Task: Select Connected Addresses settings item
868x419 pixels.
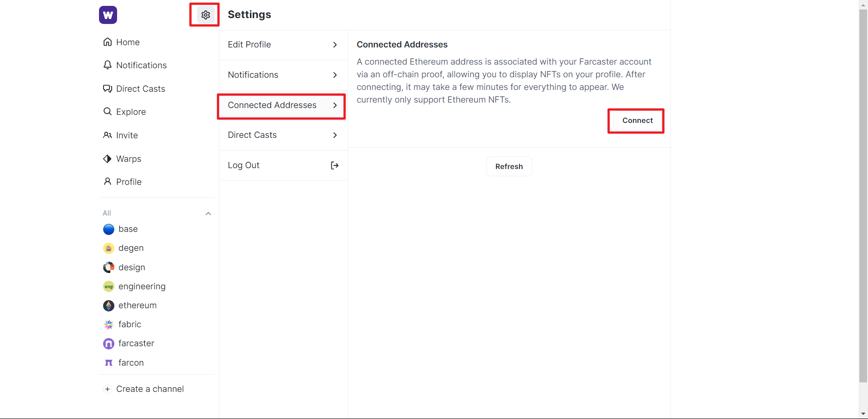Action: (x=283, y=105)
